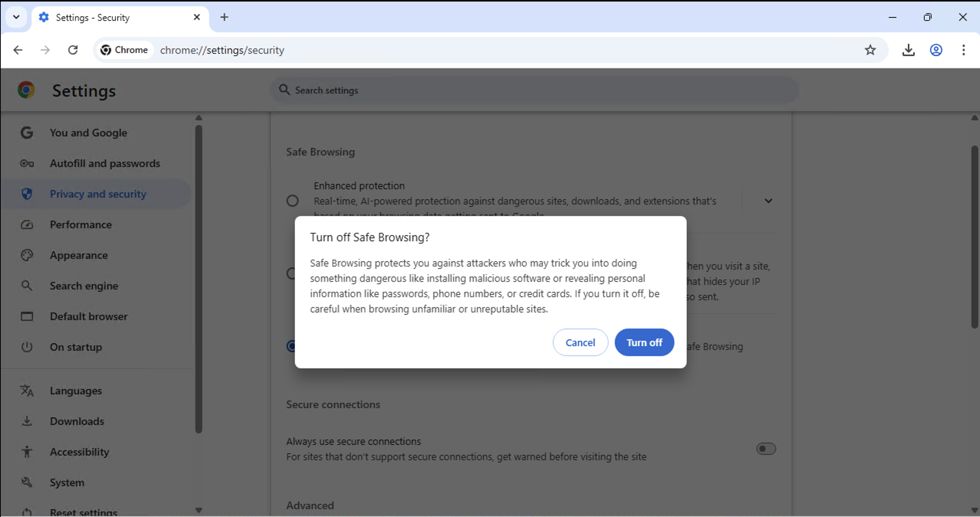Open Autofill and passwords section
The height and width of the screenshot is (517, 980).
coord(105,164)
